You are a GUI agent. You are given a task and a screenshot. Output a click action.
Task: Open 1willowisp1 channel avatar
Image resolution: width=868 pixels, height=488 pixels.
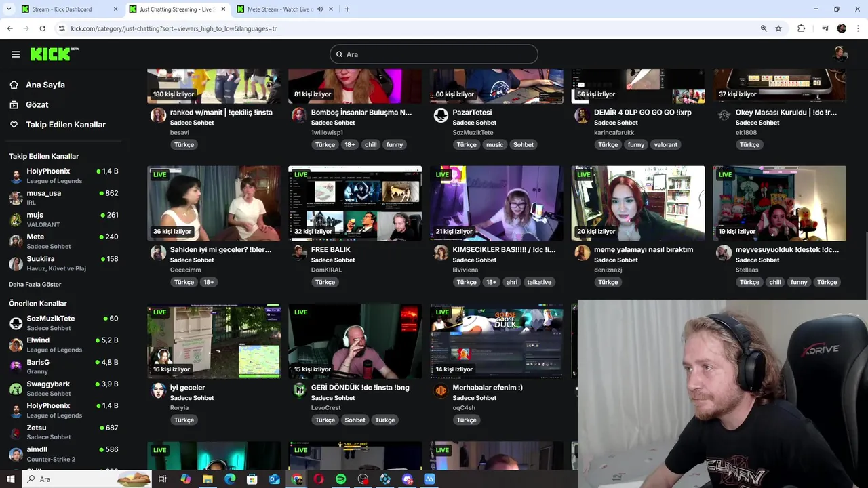tap(299, 115)
